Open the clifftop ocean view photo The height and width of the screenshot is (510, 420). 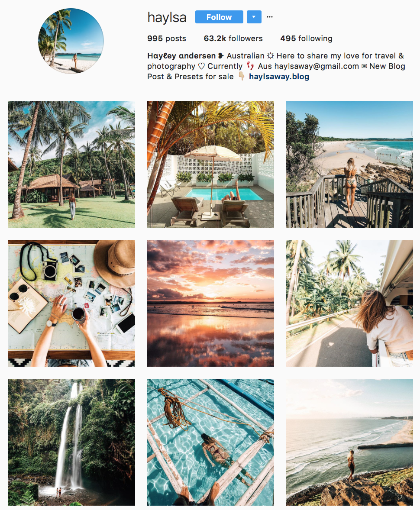click(349, 442)
